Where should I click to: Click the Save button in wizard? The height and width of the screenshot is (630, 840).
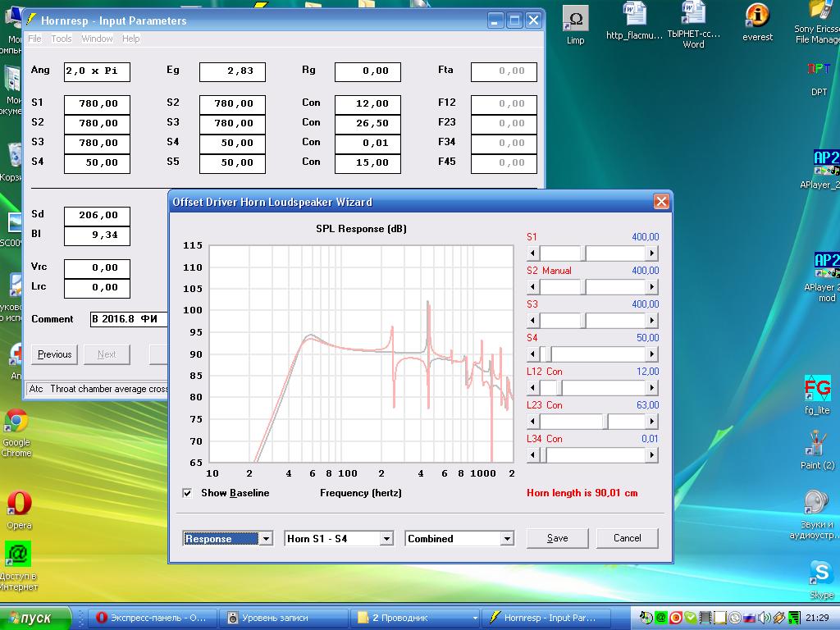[557, 538]
